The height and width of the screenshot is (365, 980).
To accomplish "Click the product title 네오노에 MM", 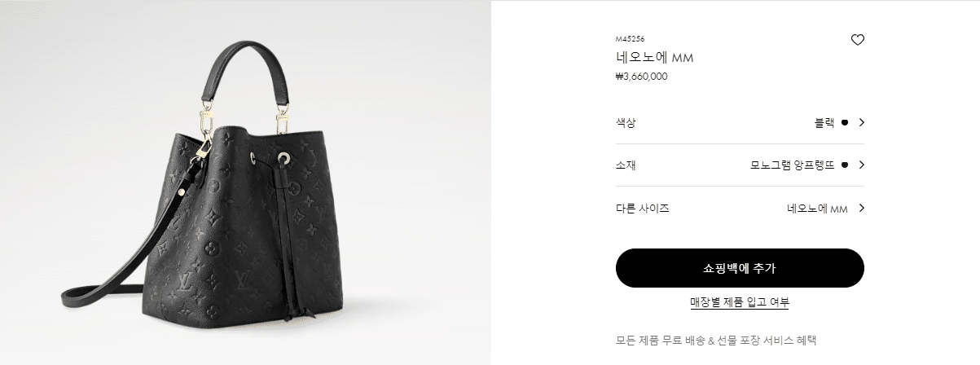I will pyautogui.click(x=654, y=58).
